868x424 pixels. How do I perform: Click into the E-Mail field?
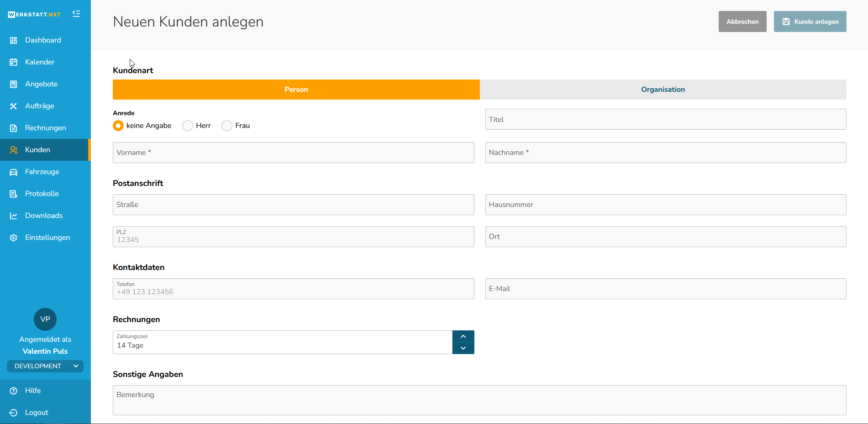tap(666, 289)
